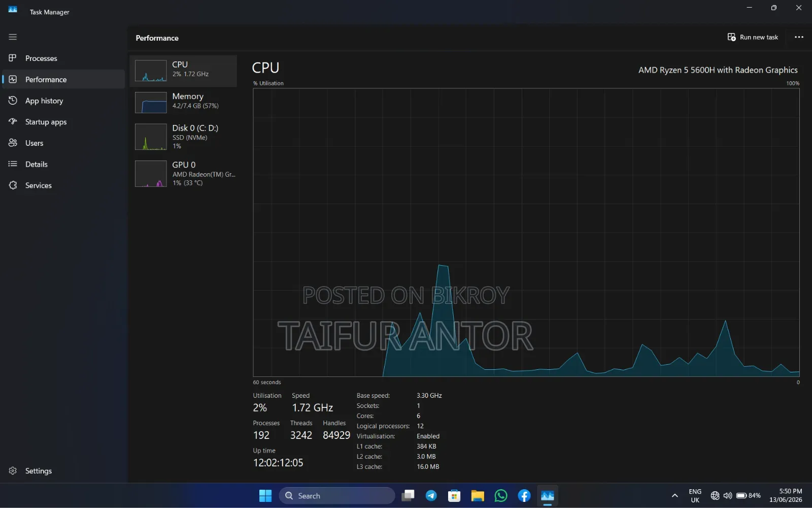Click the Handles count 84929

[x=336, y=435]
